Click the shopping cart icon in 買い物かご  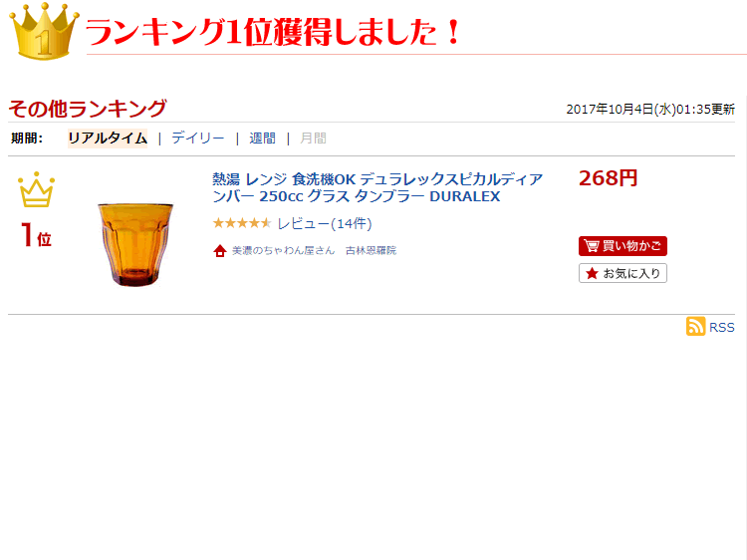pos(591,246)
